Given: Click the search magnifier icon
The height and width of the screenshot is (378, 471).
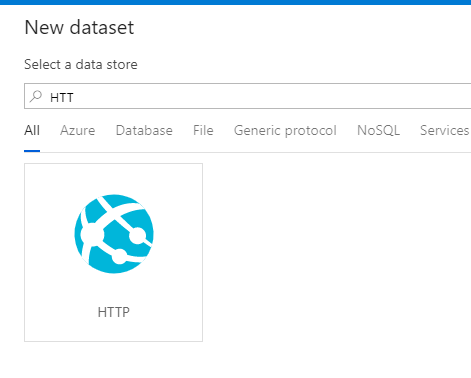Looking at the screenshot, I should coord(36,97).
